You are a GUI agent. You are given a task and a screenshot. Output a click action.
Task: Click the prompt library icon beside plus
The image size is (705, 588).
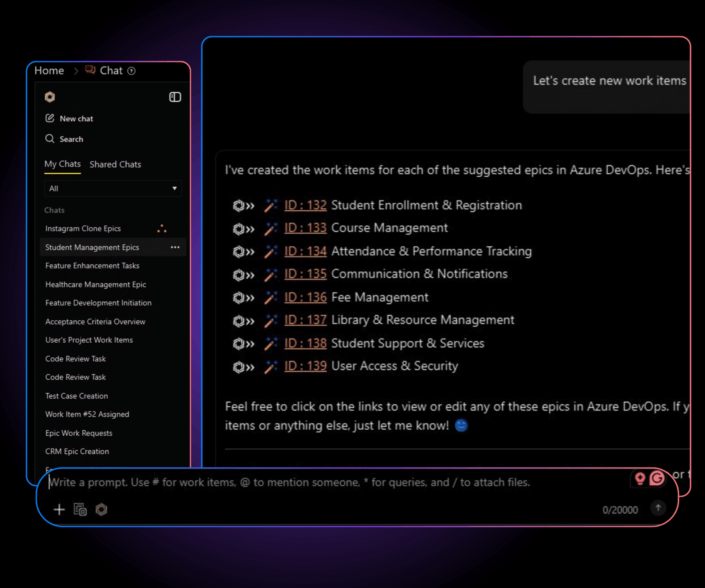click(x=80, y=509)
